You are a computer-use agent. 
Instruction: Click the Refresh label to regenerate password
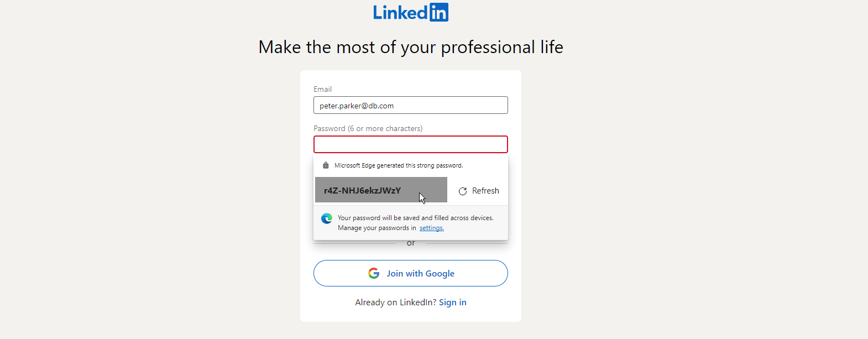[485, 191]
